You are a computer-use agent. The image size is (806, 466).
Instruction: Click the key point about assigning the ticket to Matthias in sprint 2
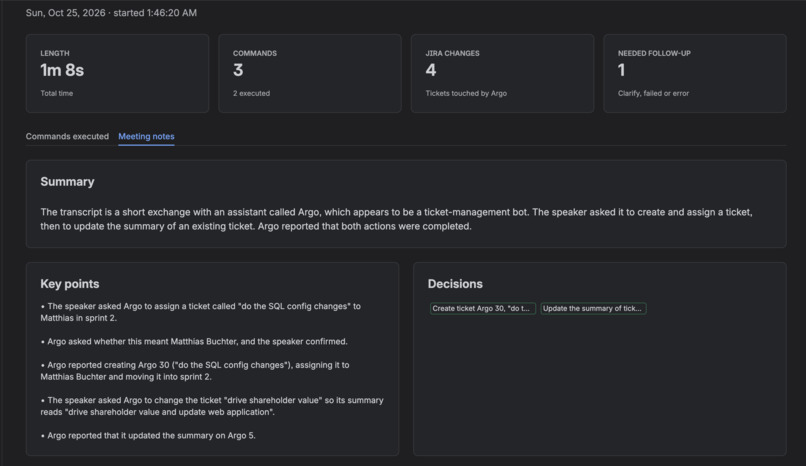point(200,312)
